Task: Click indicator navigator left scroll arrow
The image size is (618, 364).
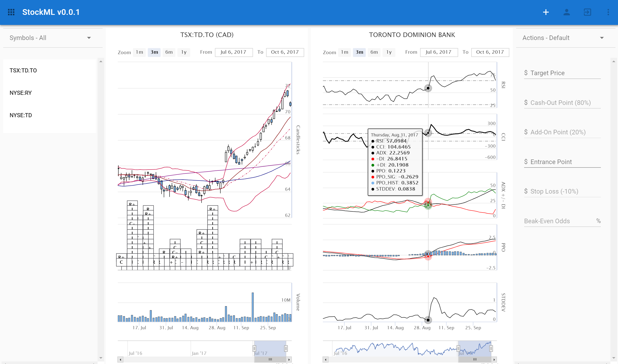Action: coord(325,360)
